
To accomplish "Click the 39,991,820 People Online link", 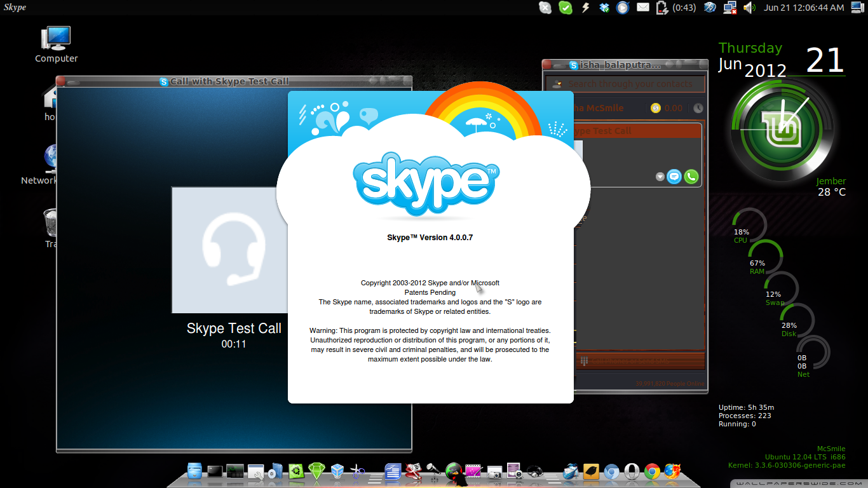I will pyautogui.click(x=670, y=384).
